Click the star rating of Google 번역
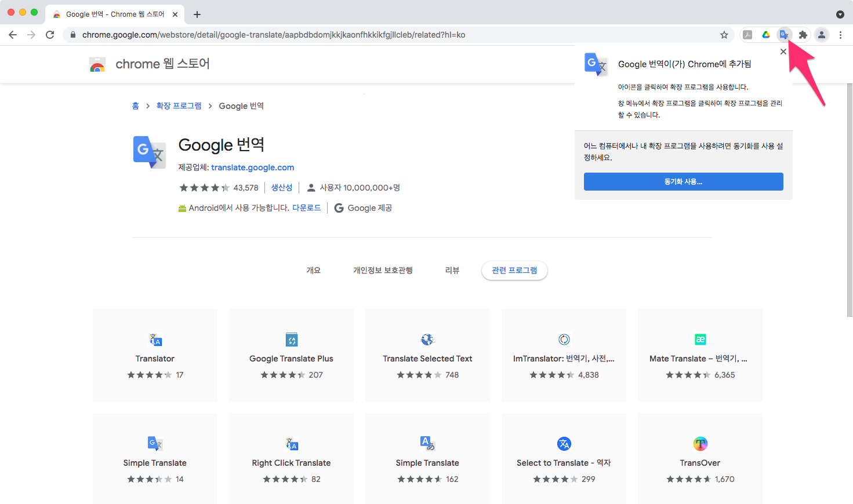Viewport: 853px width, 504px height. (204, 188)
